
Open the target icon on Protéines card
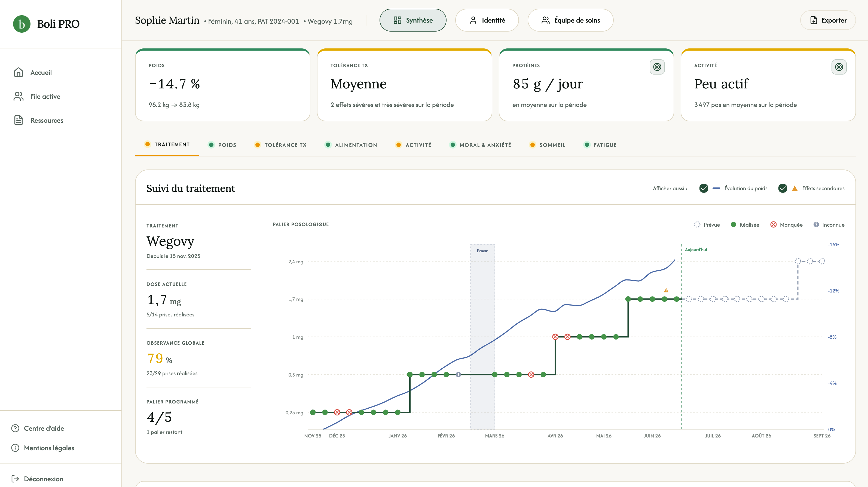click(x=657, y=67)
